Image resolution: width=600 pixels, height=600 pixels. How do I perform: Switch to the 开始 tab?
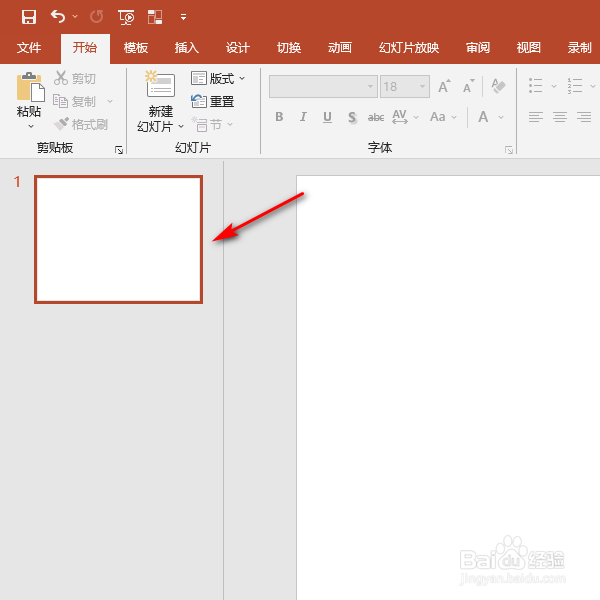pyautogui.click(x=85, y=48)
